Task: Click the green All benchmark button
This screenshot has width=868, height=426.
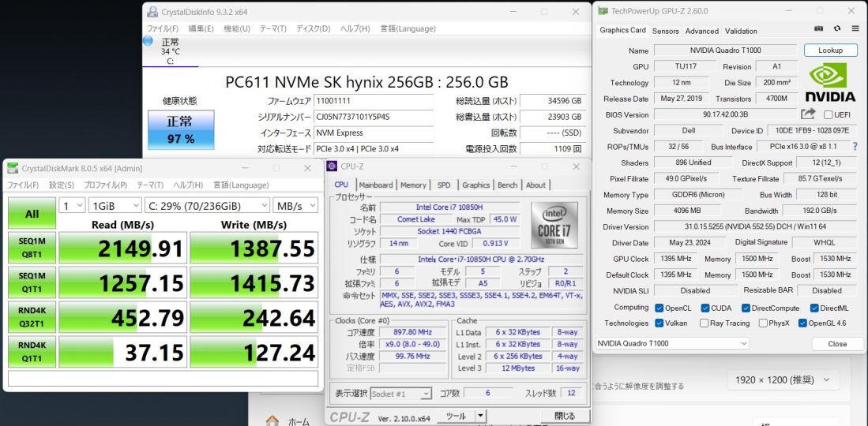Action: coord(32,214)
